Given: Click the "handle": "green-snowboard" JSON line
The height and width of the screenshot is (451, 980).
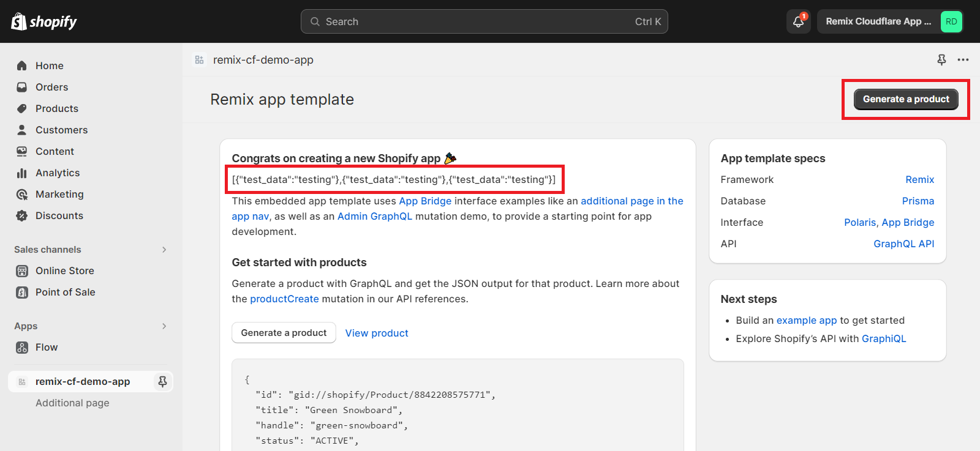Looking at the screenshot, I should click(x=331, y=425).
